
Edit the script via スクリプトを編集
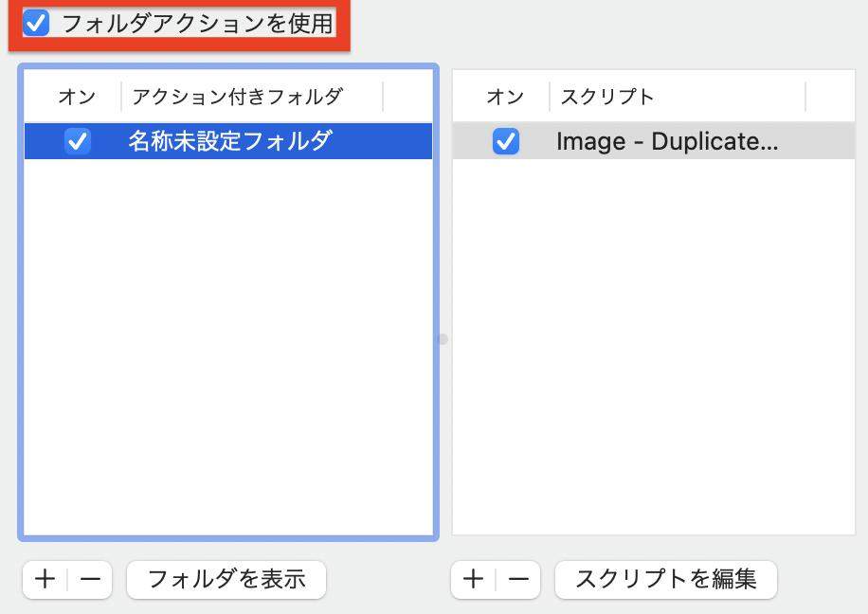tap(666, 579)
